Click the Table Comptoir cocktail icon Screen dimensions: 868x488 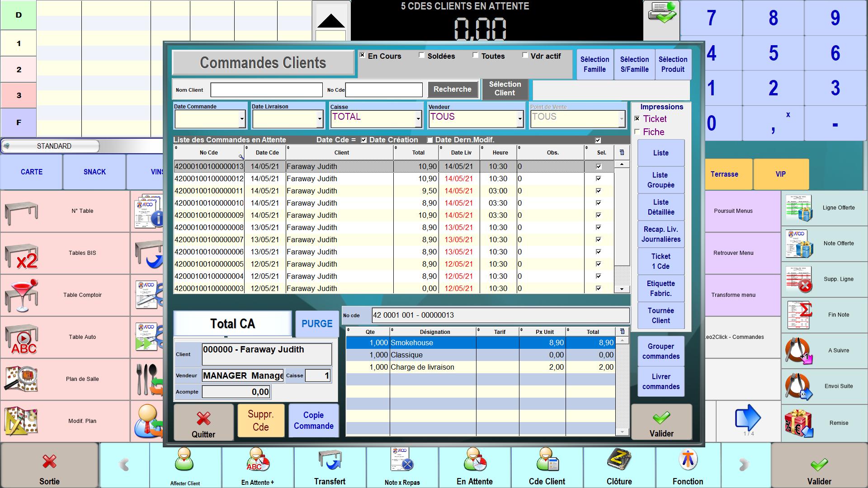pos(21,295)
